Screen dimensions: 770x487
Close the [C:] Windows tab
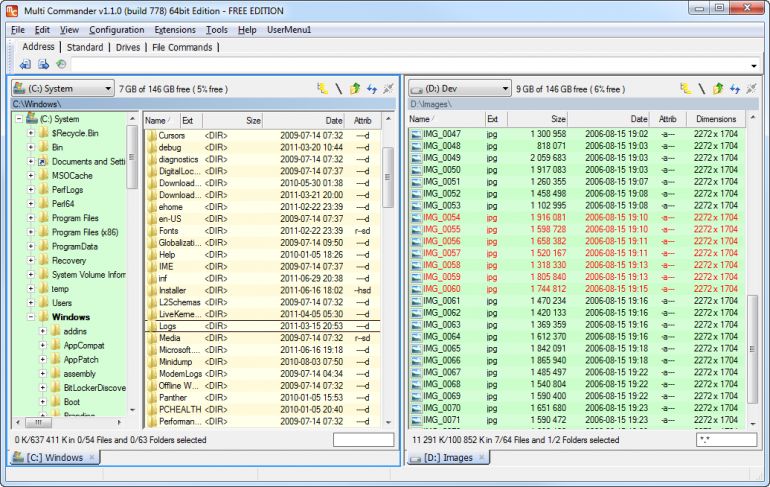point(91,457)
